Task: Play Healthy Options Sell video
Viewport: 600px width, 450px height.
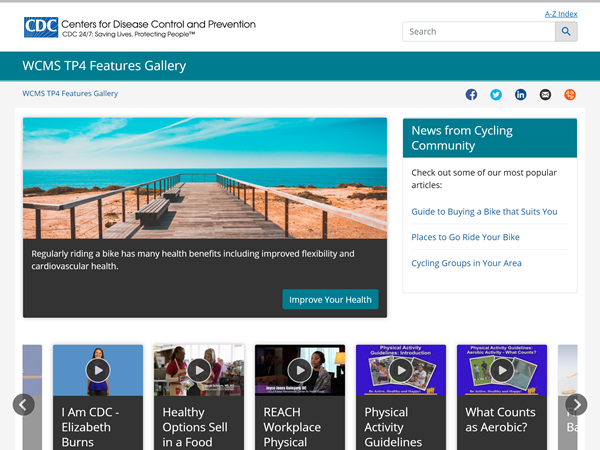Action: point(199,370)
